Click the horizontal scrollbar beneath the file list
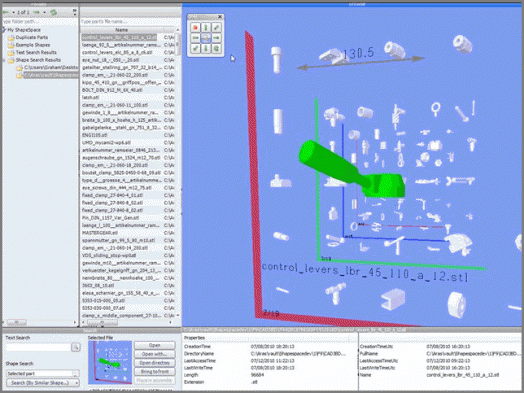 tap(127, 322)
